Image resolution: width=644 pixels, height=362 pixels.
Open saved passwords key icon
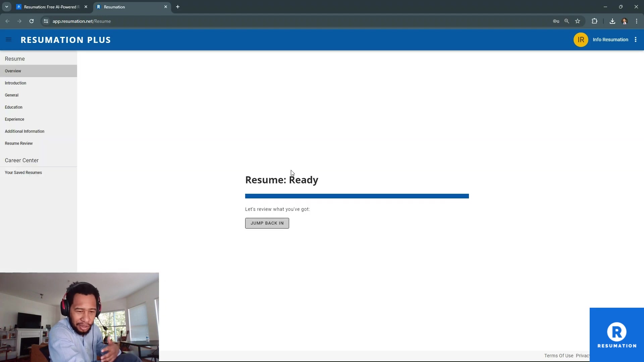pos(556,21)
